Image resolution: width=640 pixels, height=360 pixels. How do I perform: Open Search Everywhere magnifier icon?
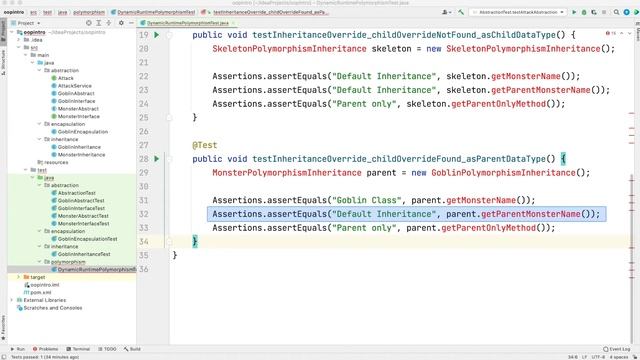click(616, 12)
